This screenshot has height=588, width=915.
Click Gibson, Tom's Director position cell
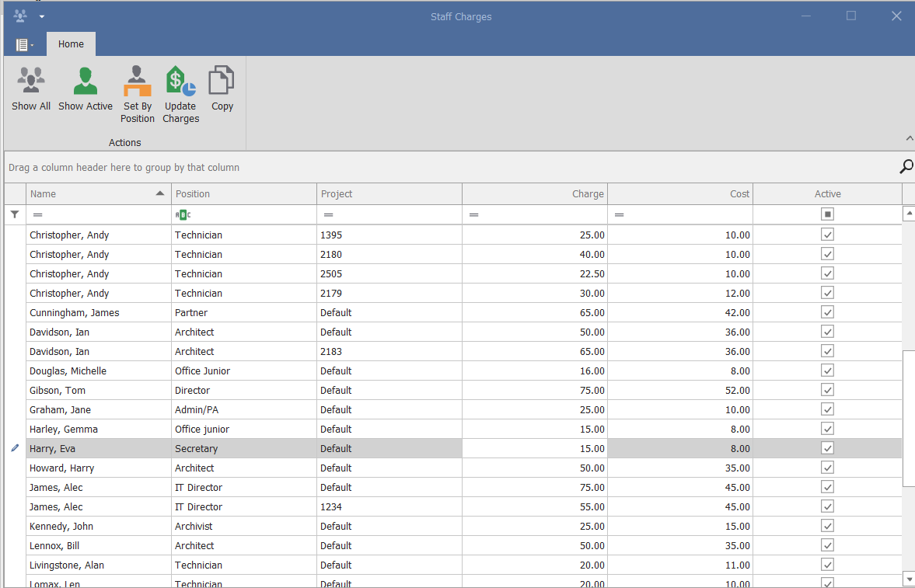point(244,390)
